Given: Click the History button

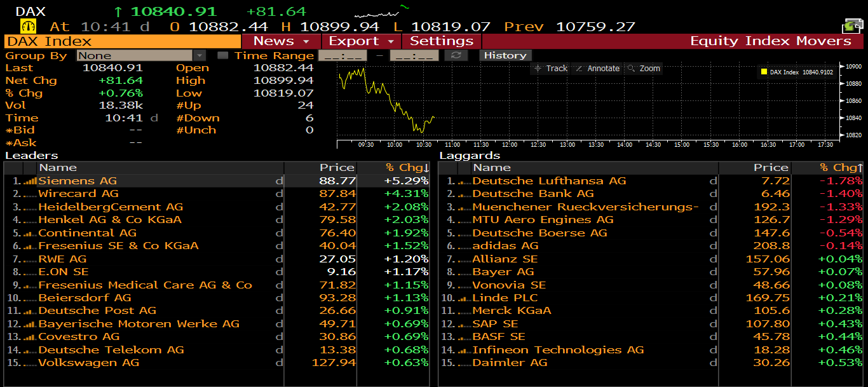Looking at the screenshot, I should [505, 55].
